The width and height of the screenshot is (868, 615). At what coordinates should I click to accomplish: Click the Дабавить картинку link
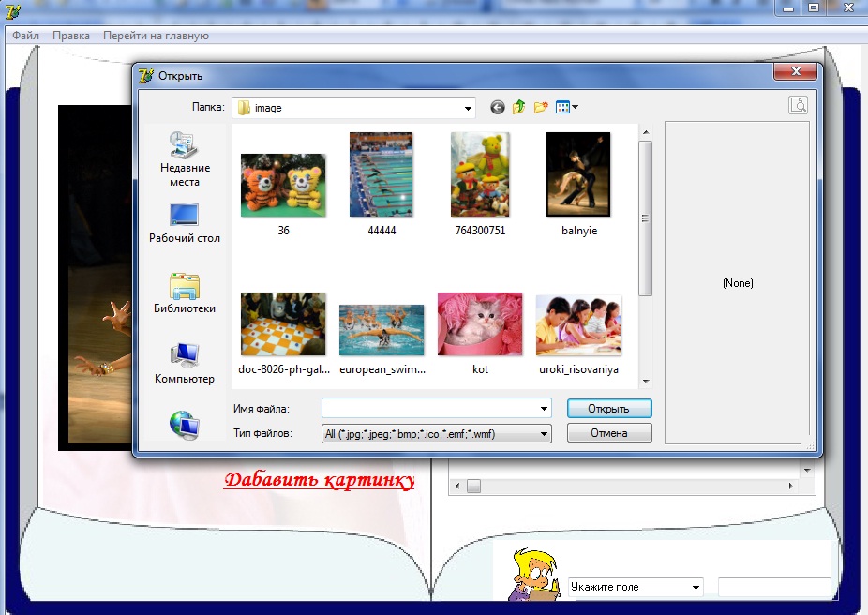coord(320,479)
